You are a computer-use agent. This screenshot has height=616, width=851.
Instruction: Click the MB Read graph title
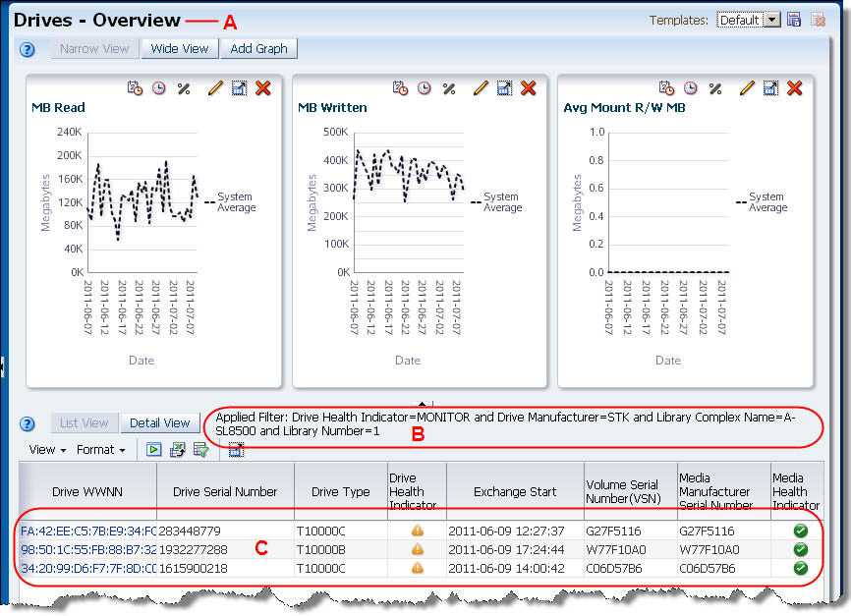(58, 107)
